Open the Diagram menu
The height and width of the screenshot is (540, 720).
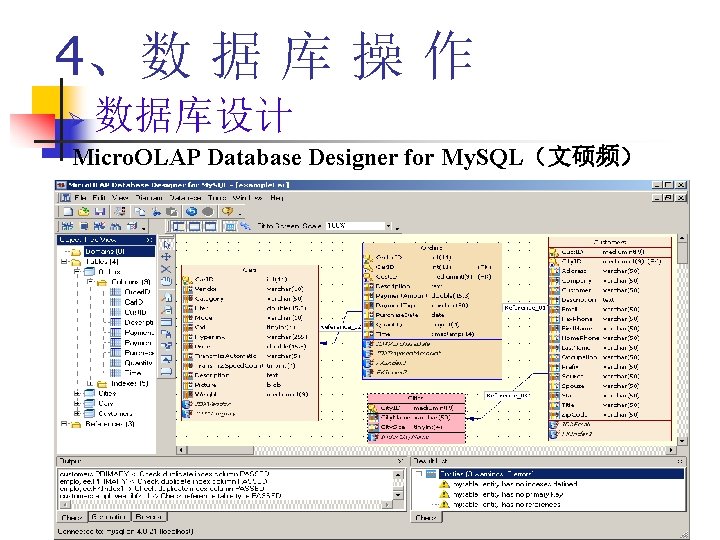coord(149,198)
